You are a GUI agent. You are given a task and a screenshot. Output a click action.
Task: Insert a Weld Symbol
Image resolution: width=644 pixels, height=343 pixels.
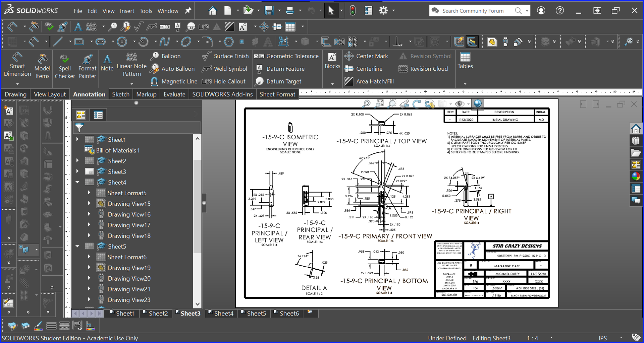(224, 69)
